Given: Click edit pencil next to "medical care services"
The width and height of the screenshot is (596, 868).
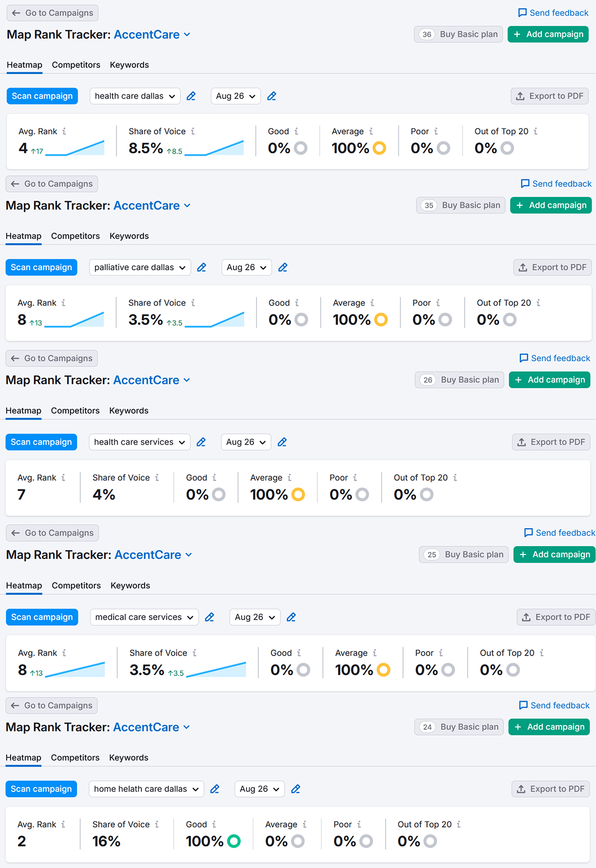Looking at the screenshot, I should [209, 617].
